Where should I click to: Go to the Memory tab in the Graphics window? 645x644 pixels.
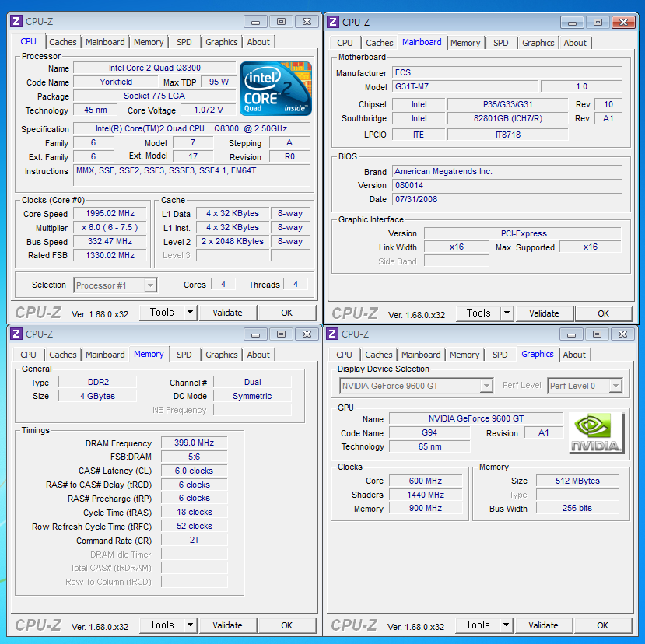(x=464, y=355)
